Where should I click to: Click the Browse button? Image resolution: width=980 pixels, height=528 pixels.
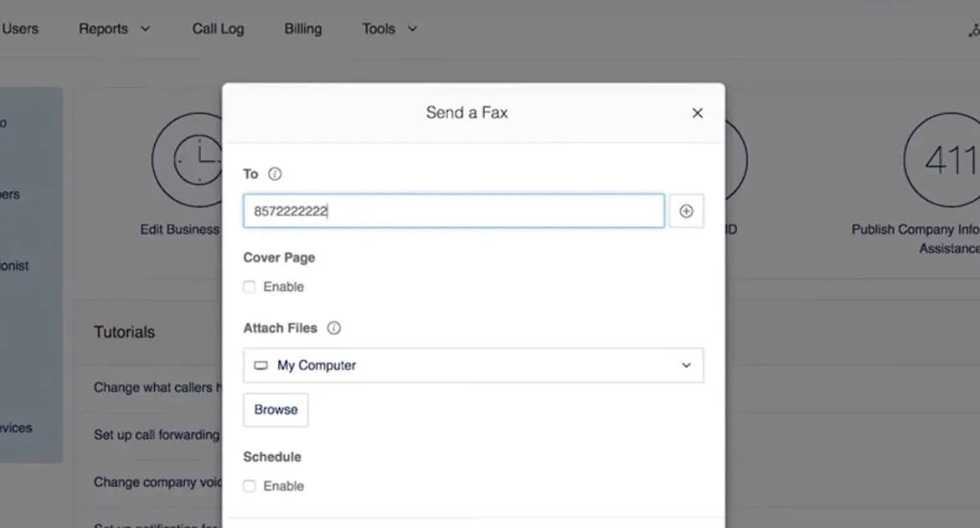pos(276,410)
